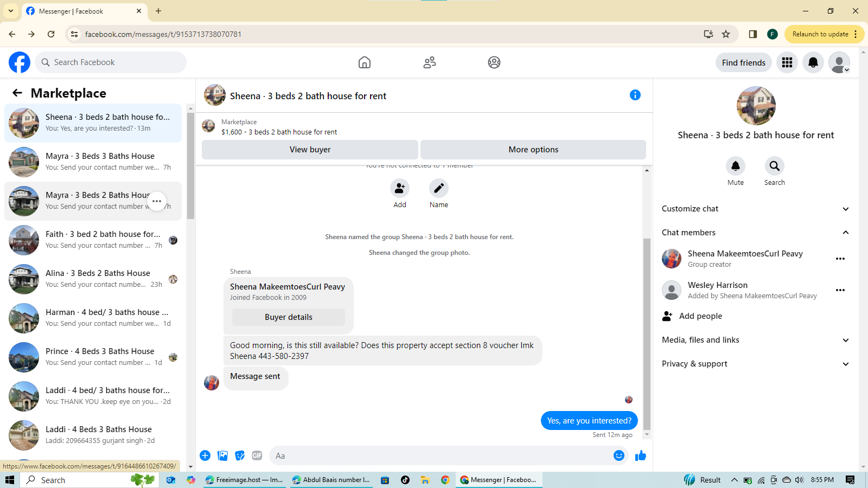
Task: Go to the Facebook Home feed icon
Action: (x=365, y=62)
